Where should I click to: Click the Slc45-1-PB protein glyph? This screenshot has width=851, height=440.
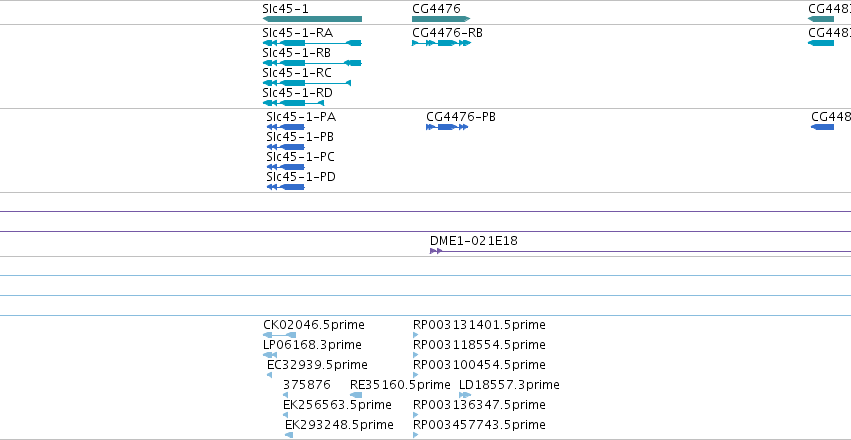click(x=285, y=147)
